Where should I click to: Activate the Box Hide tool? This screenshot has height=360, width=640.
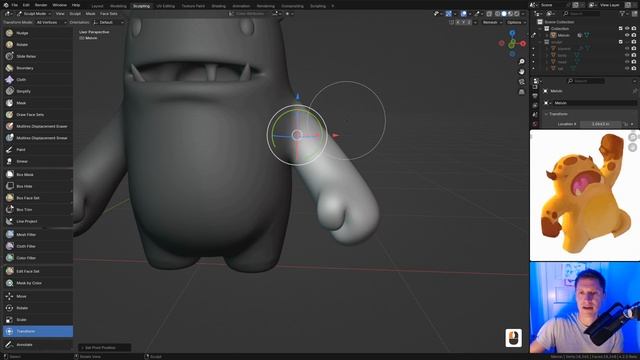[38, 186]
